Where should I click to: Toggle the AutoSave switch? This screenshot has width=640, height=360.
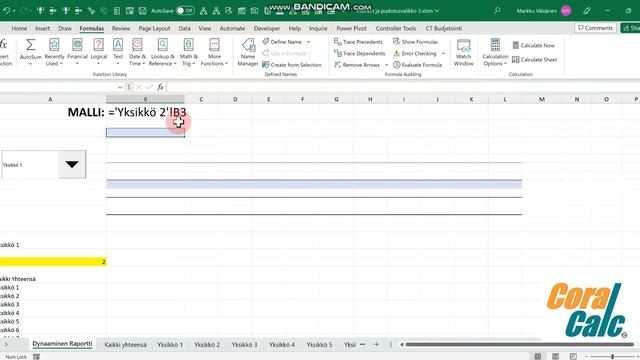pos(185,11)
